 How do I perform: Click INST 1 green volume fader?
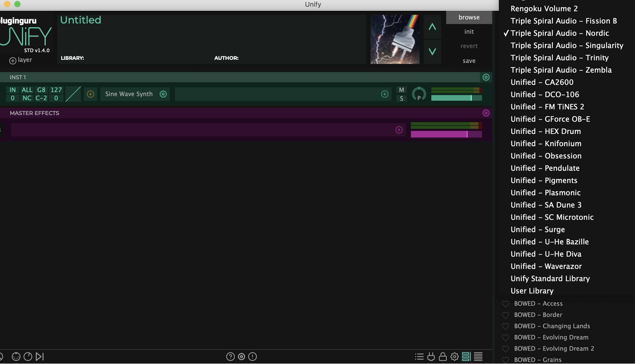click(456, 98)
